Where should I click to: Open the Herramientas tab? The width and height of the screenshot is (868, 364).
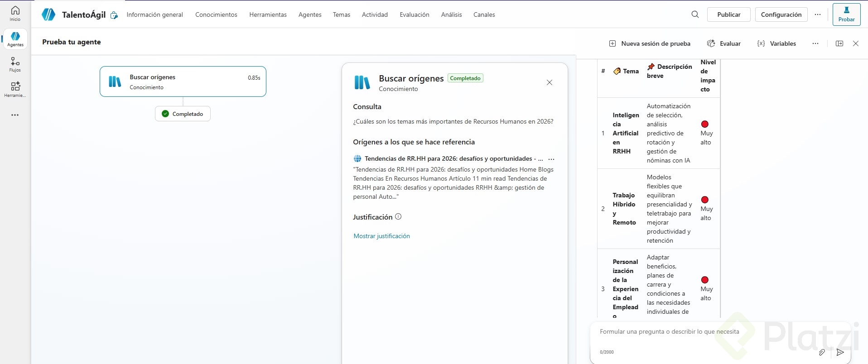[268, 14]
